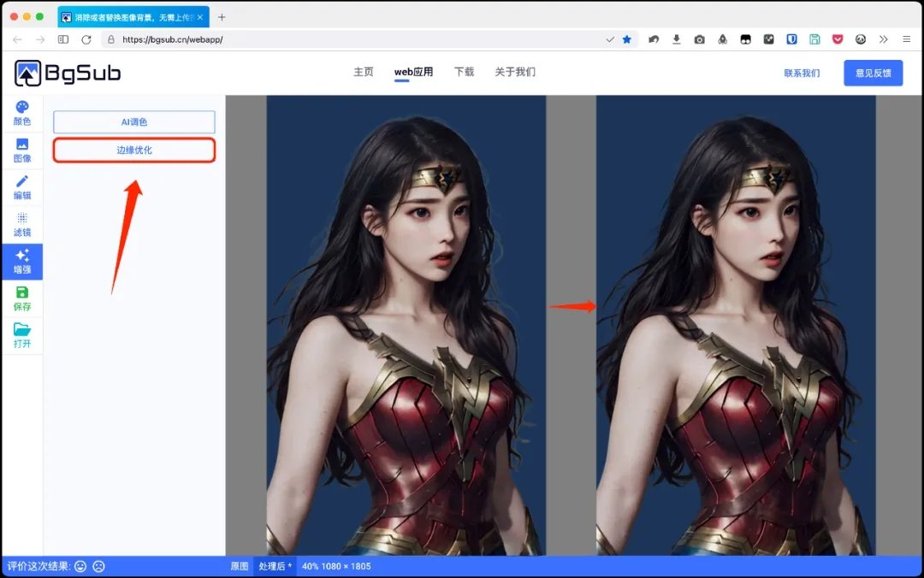Give a negative frown rating for this result
The width and height of the screenshot is (924, 578).
(x=98, y=566)
